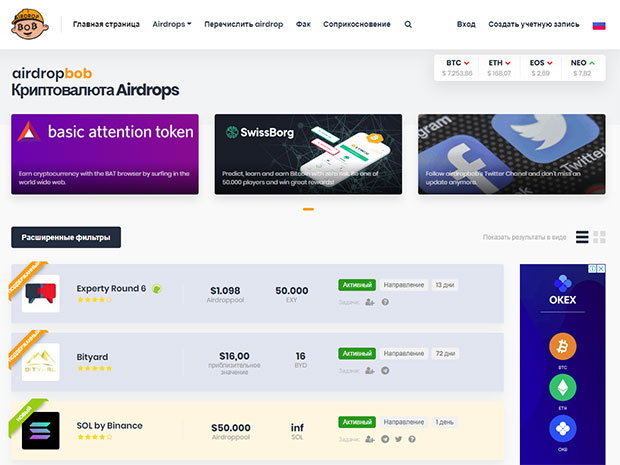Switch results to grid view
This screenshot has height=465, width=620.
pos(599,237)
